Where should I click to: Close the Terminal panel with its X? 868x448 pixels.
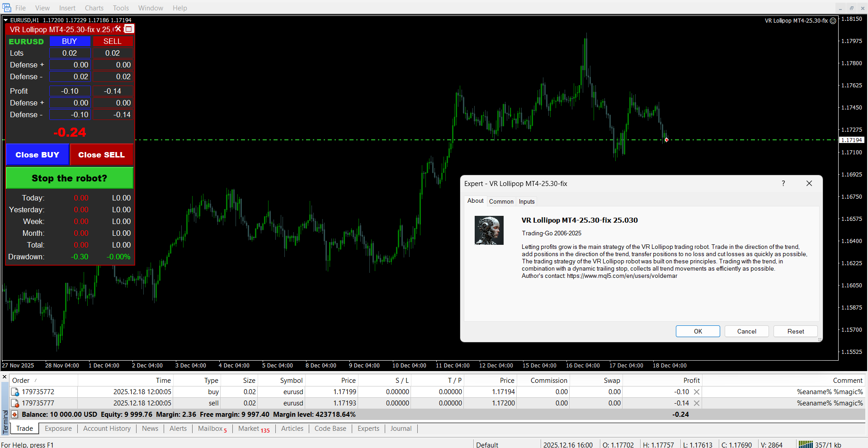click(5, 377)
